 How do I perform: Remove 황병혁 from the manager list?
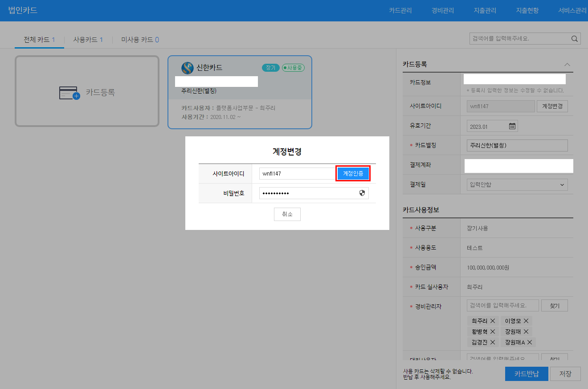492,332
